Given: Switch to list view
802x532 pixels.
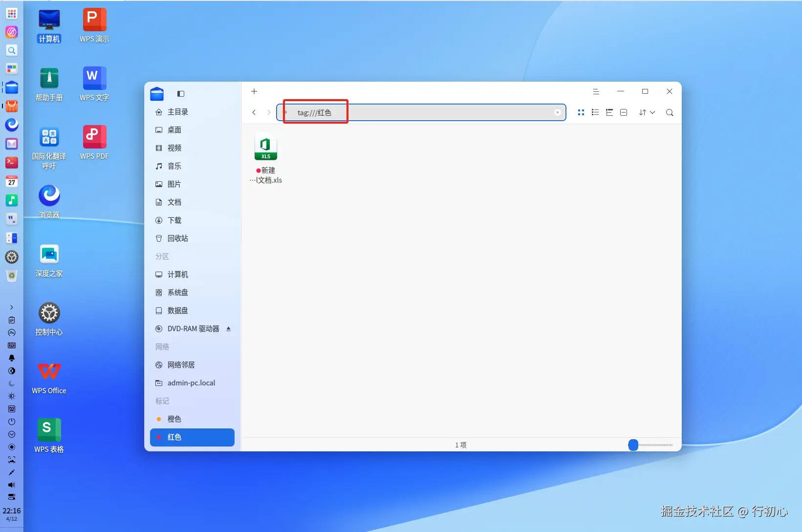Looking at the screenshot, I should pyautogui.click(x=595, y=112).
